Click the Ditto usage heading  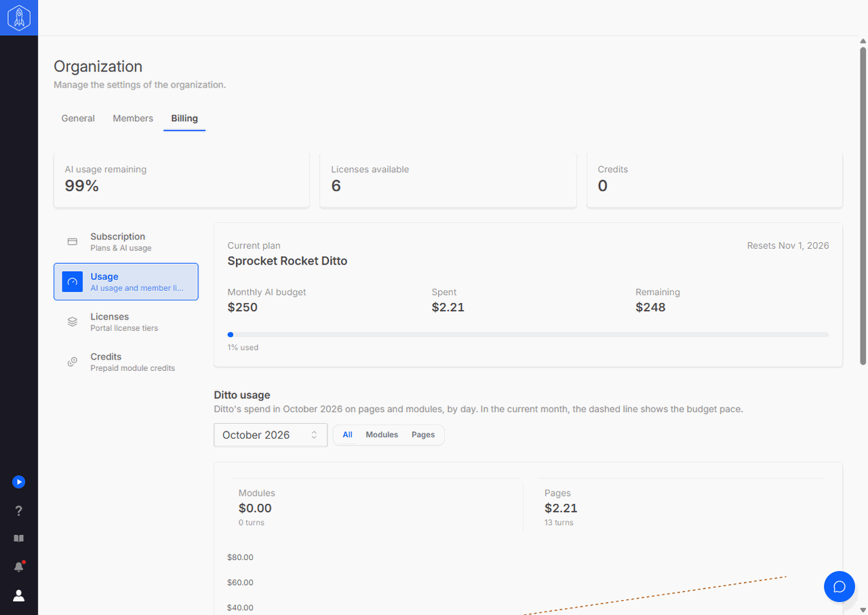click(x=242, y=395)
